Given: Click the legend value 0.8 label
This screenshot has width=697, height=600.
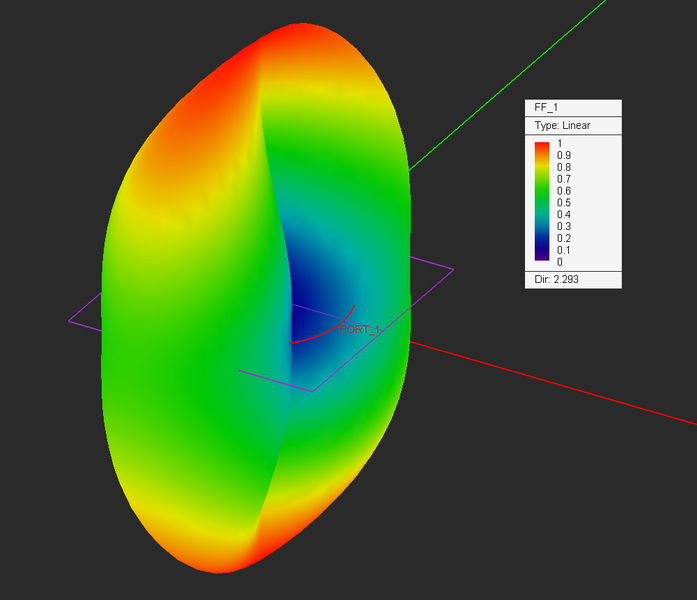Looking at the screenshot, I should coord(563,167).
